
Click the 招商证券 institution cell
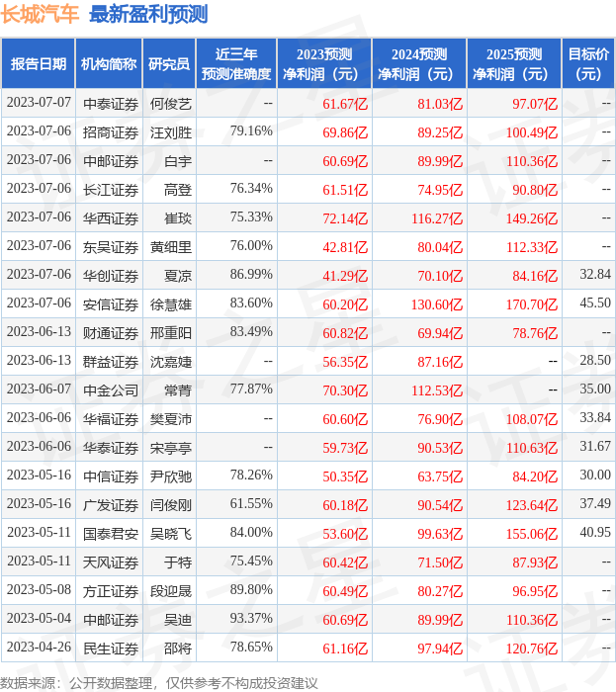point(111,132)
